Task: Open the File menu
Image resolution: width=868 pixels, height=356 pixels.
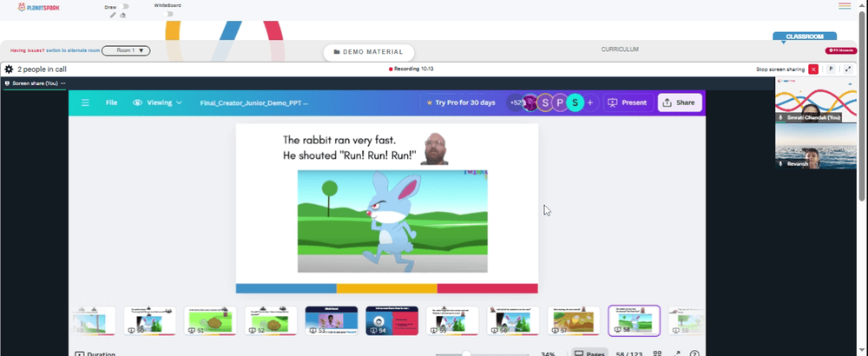Action: point(111,102)
